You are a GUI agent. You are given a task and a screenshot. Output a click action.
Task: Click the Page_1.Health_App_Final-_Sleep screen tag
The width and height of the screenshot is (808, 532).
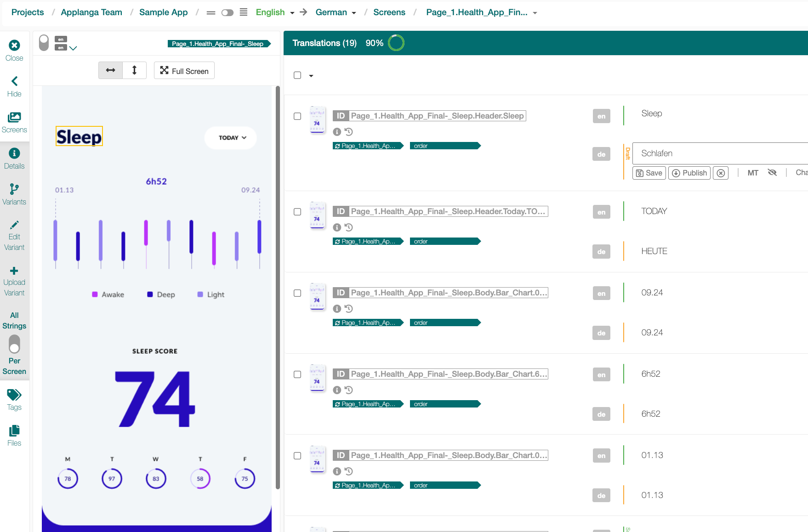pos(219,44)
